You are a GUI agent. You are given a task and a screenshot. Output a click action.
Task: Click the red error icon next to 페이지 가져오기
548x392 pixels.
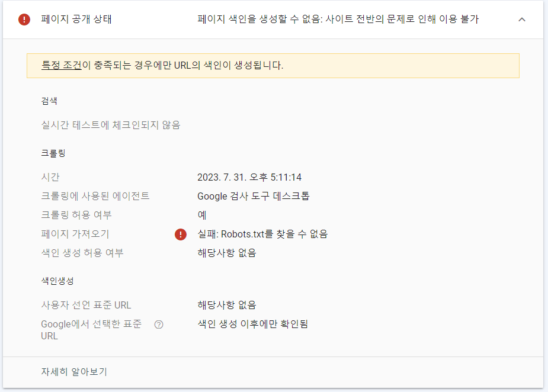click(181, 234)
